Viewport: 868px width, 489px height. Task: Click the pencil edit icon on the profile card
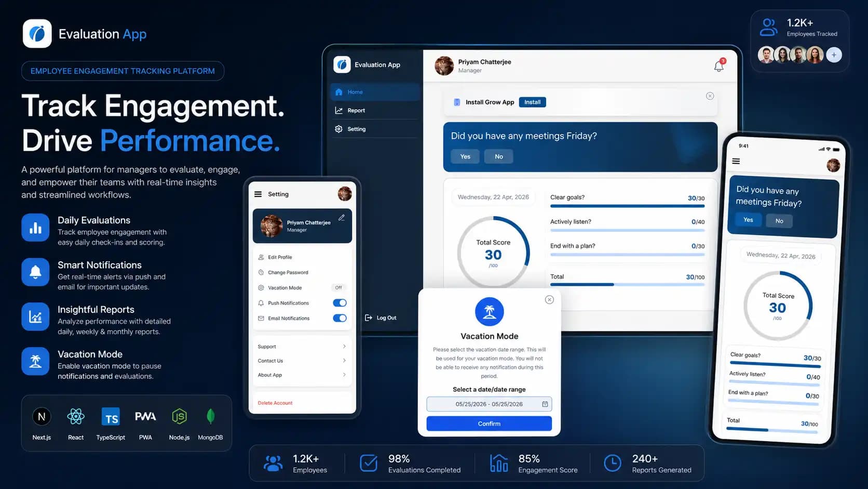click(342, 218)
